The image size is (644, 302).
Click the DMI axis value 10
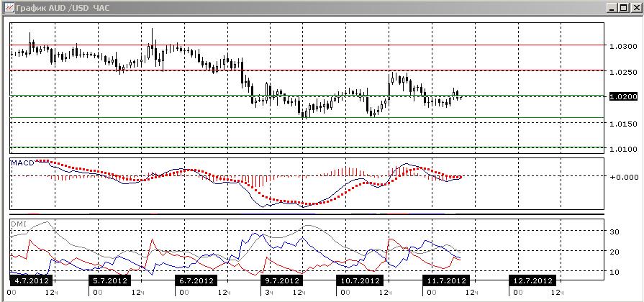point(614,272)
